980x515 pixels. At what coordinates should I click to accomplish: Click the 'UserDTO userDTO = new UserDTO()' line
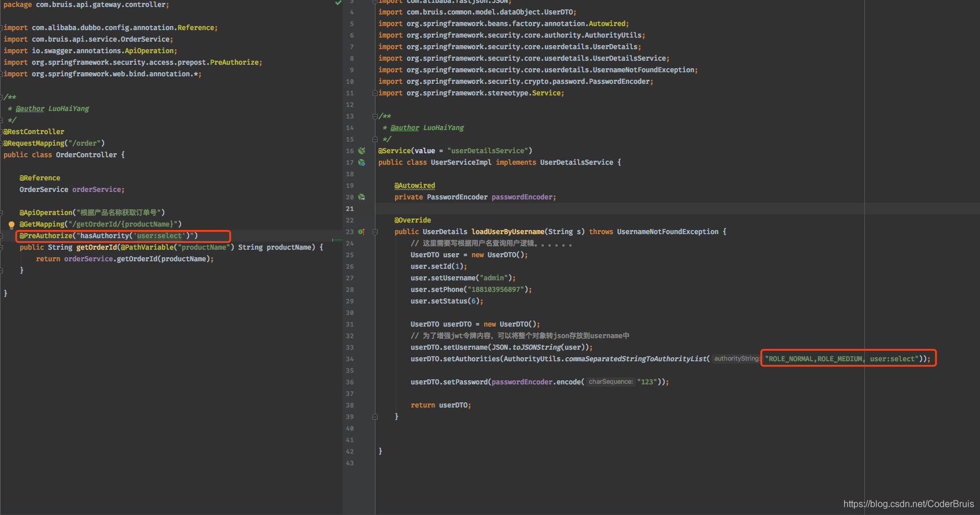[476, 324]
